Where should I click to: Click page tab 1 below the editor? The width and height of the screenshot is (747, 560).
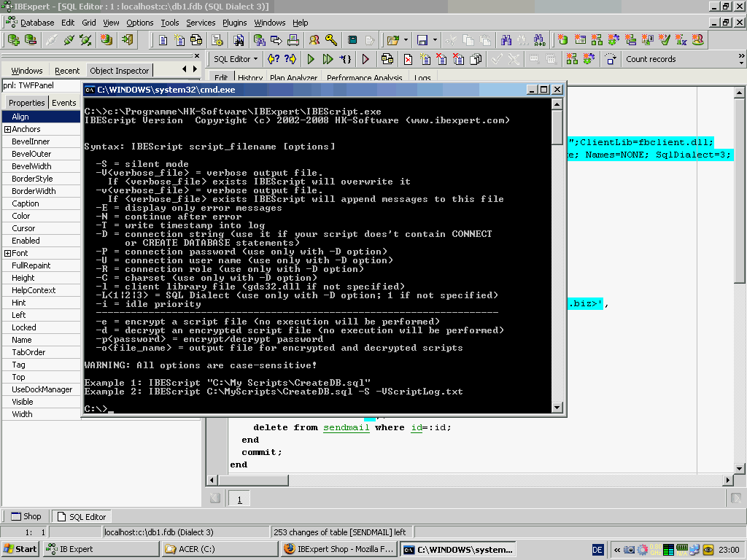(239, 499)
